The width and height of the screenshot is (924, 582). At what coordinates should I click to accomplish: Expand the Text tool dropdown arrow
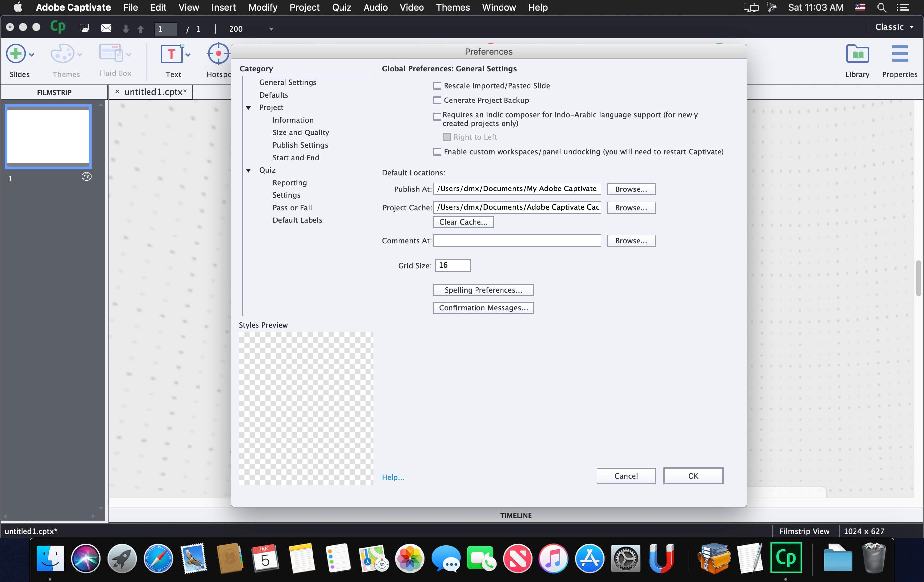188,55
